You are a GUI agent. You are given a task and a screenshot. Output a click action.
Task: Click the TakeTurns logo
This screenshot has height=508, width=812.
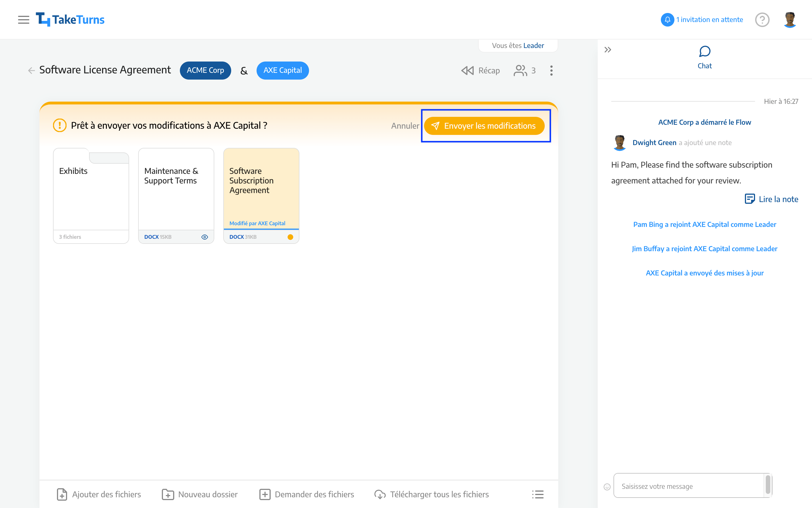pyautogui.click(x=70, y=19)
